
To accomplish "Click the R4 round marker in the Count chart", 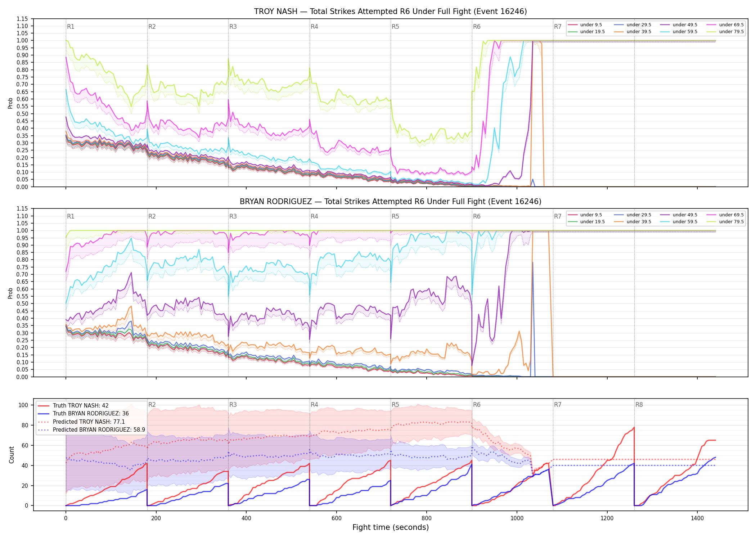I will click(x=314, y=405).
